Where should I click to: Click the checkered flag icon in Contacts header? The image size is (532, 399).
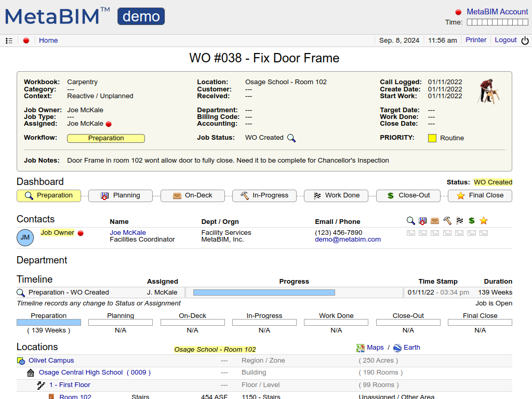[x=459, y=221]
